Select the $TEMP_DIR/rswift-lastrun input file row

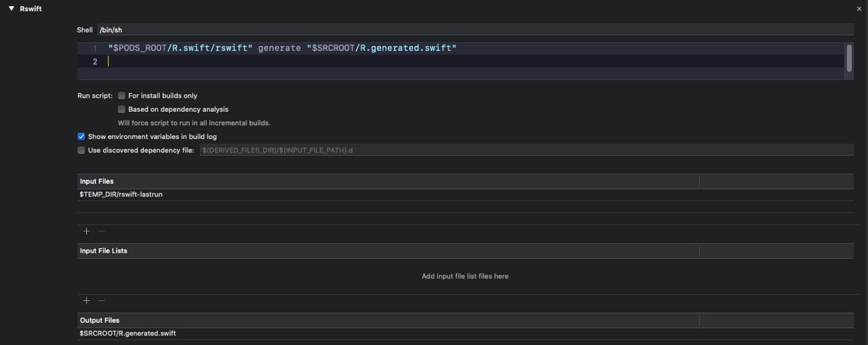(465, 195)
